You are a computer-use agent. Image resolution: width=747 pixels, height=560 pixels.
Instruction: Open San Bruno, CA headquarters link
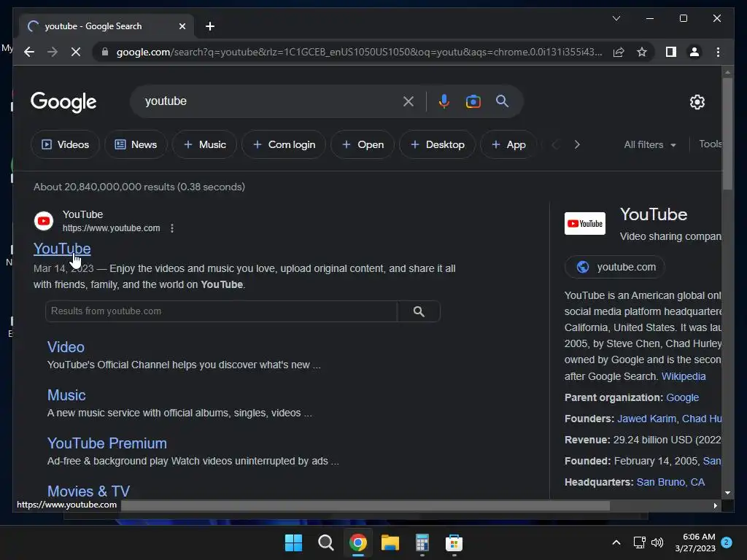[x=670, y=482]
